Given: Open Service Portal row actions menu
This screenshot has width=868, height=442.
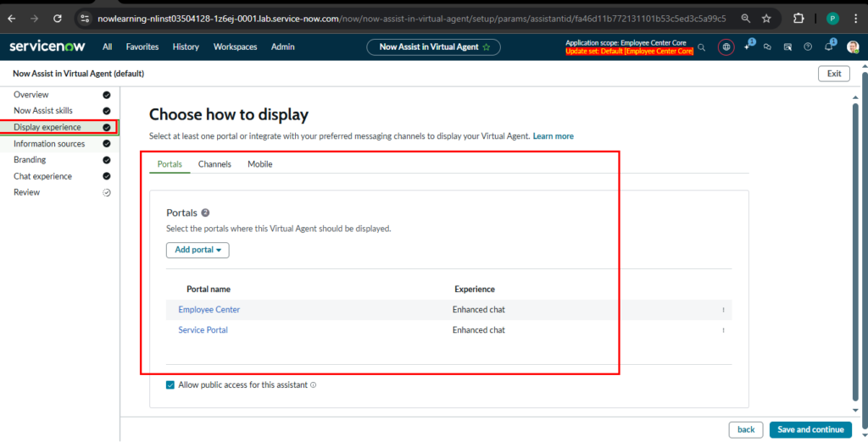Looking at the screenshot, I should point(723,330).
